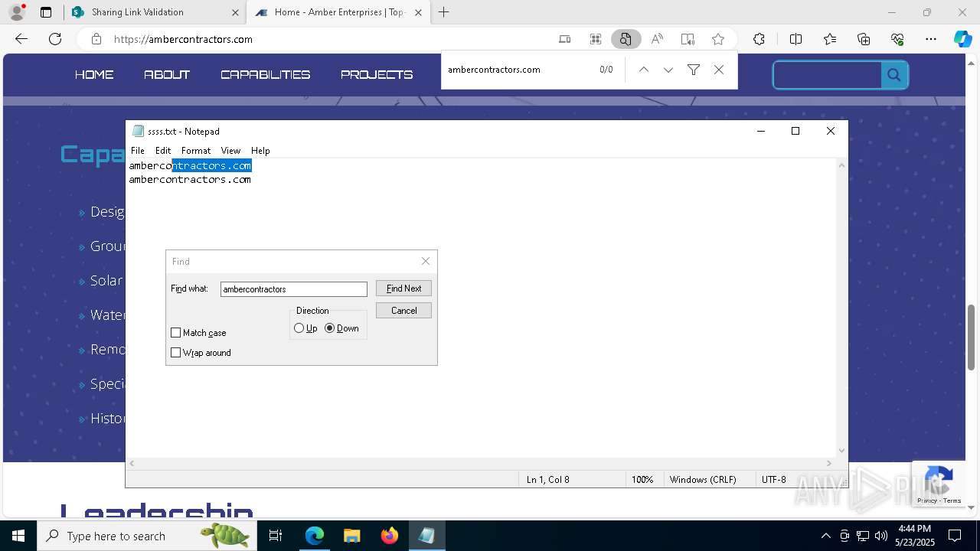Open the Collections icon
980x551 pixels.
[x=864, y=39]
